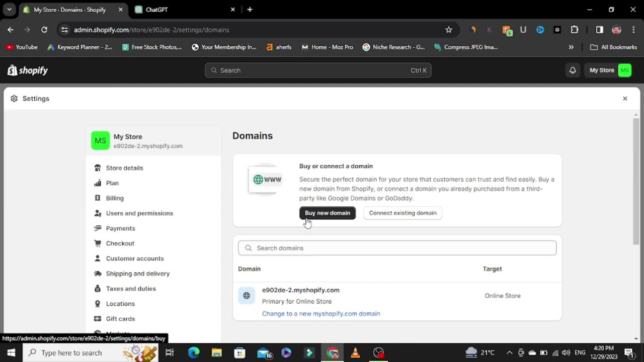The height and width of the screenshot is (362, 644).
Task: Open VLC from the taskbar
Action: click(x=355, y=352)
